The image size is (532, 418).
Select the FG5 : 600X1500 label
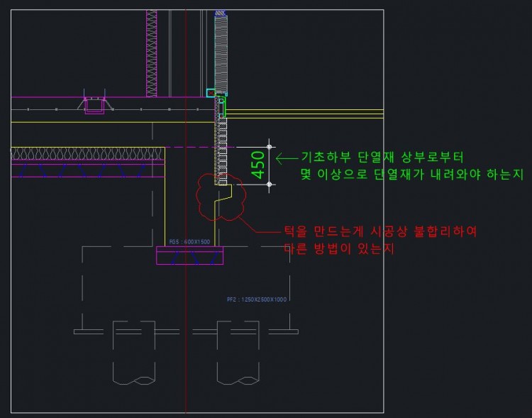190,242
